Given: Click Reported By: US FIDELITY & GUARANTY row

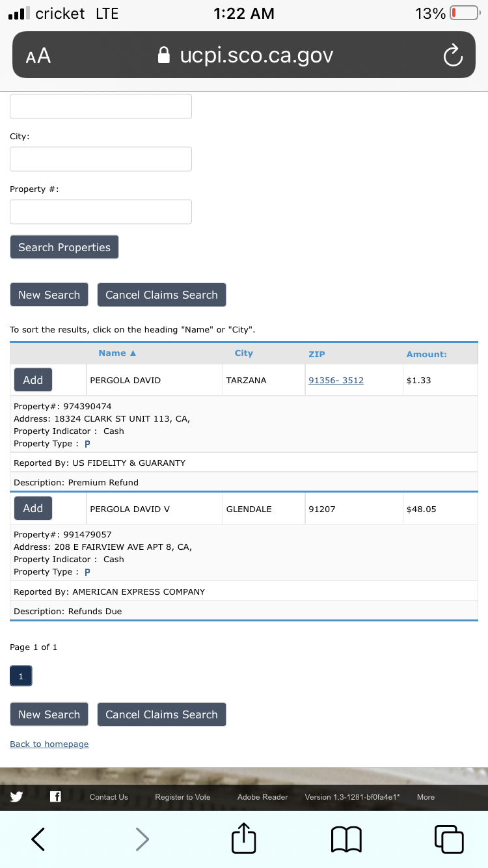Looking at the screenshot, I should [x=244, y=463].
